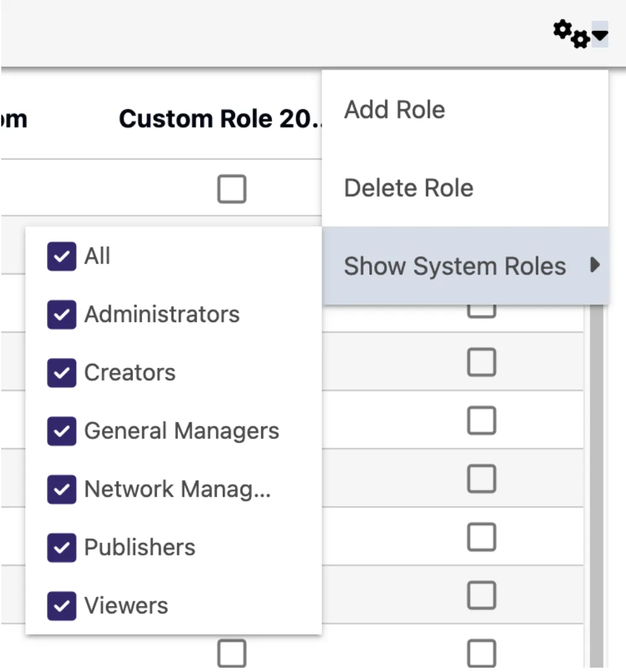Click the gears settings icon
Screen dimensions: 626x672
(572, 33)
